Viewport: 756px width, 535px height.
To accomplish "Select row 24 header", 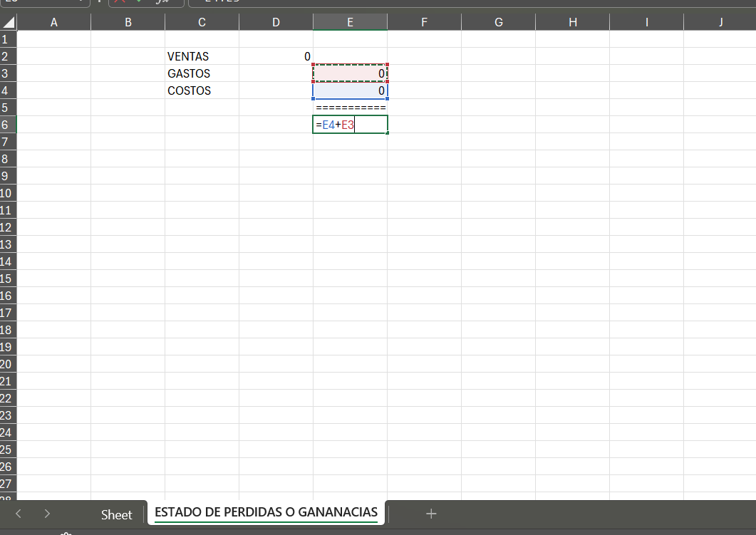I will tap(9, 433).
